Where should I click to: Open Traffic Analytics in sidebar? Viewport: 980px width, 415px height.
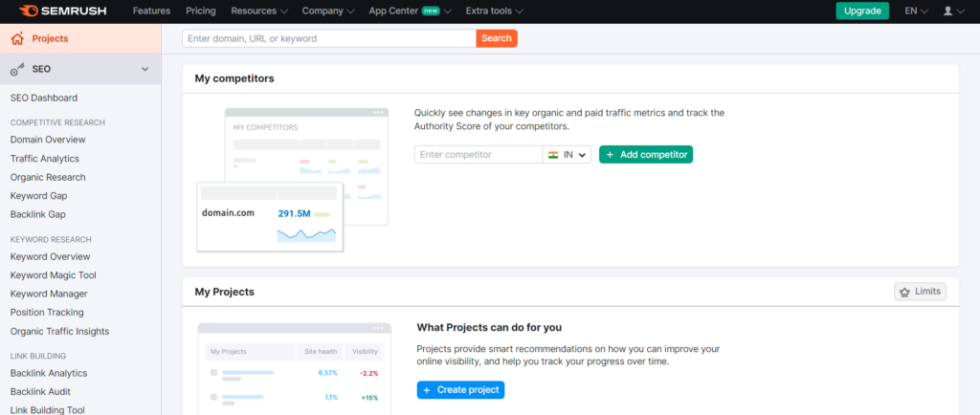pos(44,159)
